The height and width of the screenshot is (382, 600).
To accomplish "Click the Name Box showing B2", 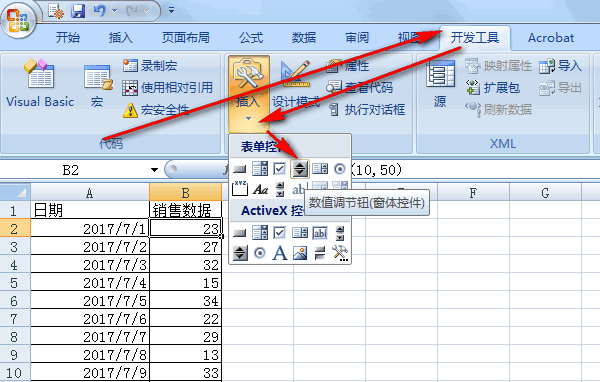I will tap(71, 170).
